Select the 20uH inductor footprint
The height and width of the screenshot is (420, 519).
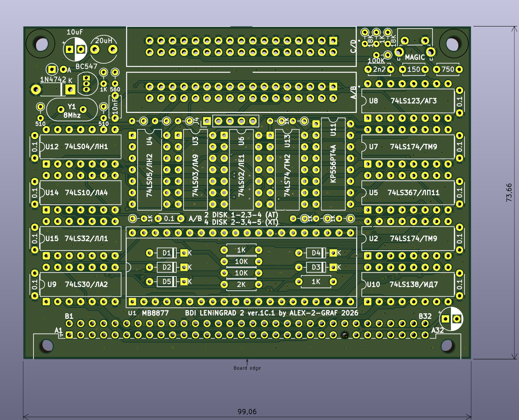pos(103,49)
